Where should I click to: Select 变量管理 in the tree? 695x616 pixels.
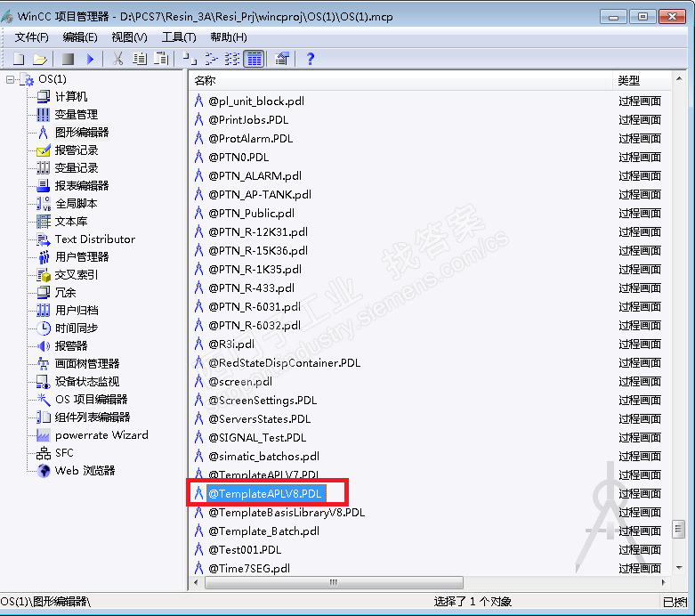point(77,115)
